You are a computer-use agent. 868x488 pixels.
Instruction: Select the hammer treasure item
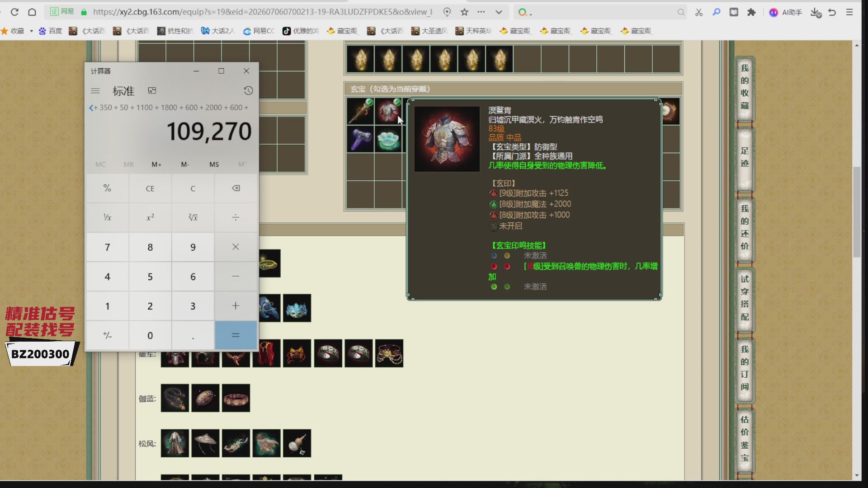pyautogui.click(x=360, y=139)
